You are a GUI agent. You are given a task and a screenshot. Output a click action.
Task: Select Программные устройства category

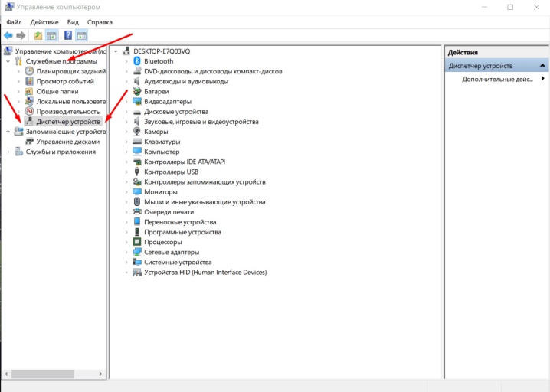(182, 232)
